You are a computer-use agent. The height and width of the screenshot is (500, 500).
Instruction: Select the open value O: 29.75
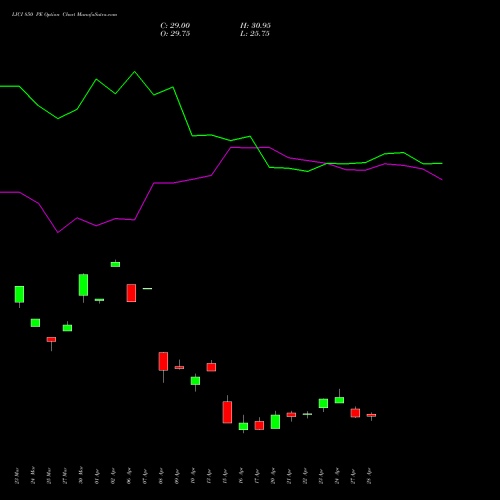(175, 34)
